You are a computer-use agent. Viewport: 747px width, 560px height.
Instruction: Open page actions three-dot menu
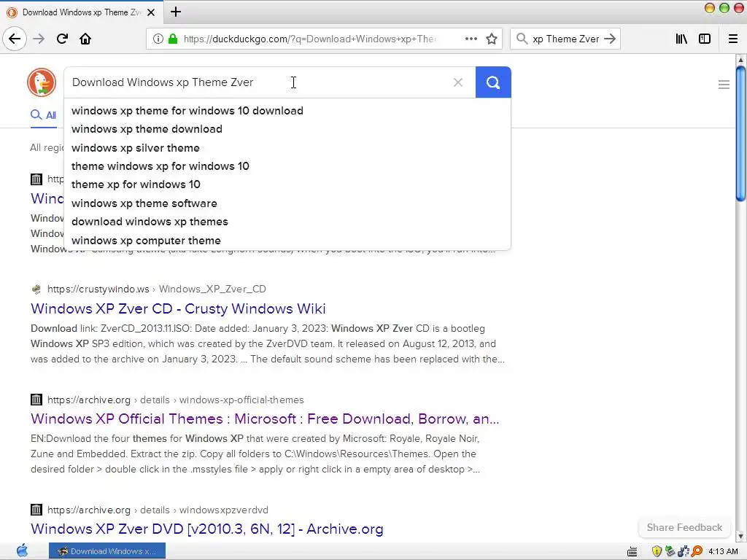[471, 39]
